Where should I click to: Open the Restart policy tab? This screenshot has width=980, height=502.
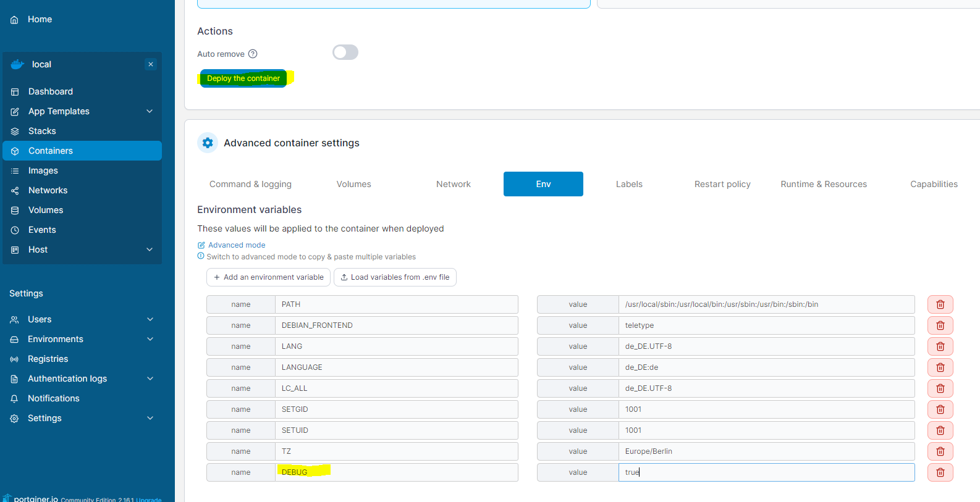722,184
